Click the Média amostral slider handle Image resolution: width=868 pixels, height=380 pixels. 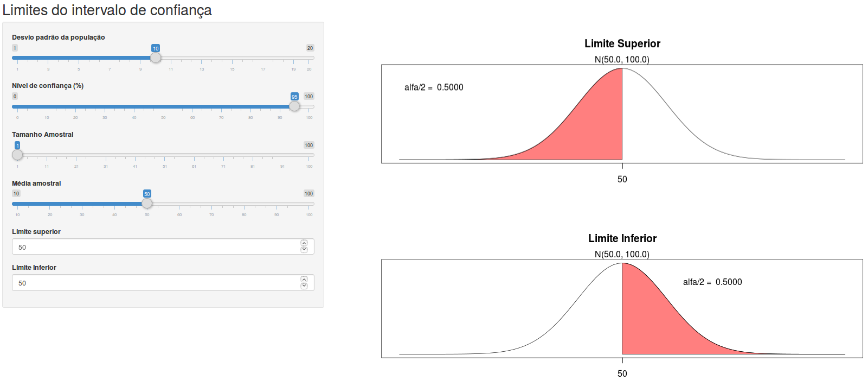pyautogui.click(x=147, y=204)
